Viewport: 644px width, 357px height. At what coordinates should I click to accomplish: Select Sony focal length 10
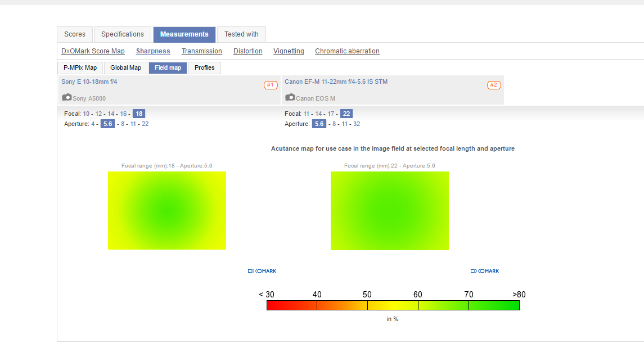click(x=86, y=114)
